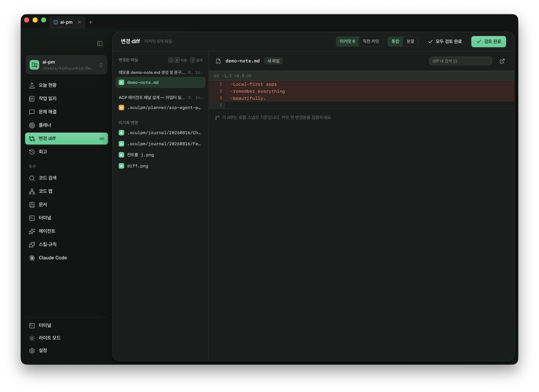Select .oculpm/journal/20260816/Fe… file

click(x=160, y=144)
